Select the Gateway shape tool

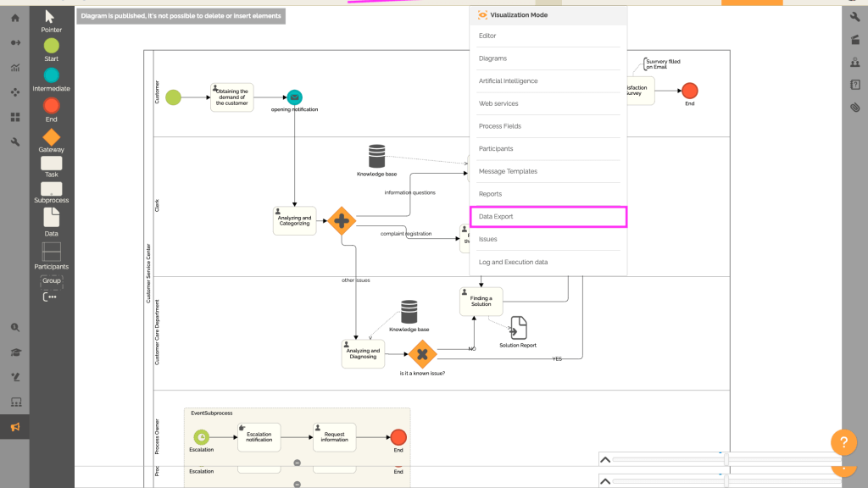tap(51, 136)
